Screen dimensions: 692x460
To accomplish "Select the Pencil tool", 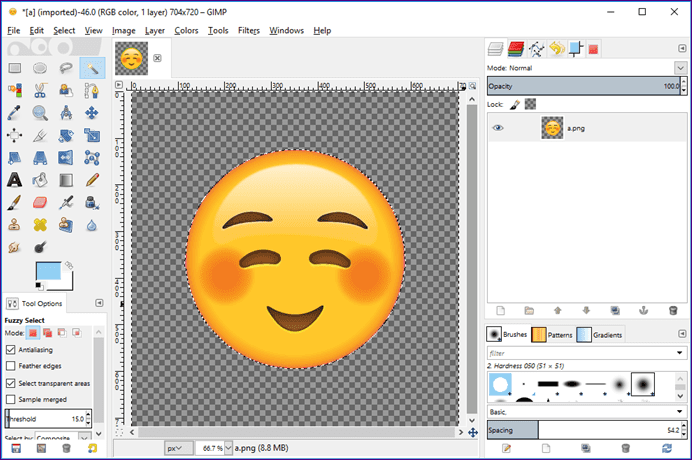I will tap(92, 180).
